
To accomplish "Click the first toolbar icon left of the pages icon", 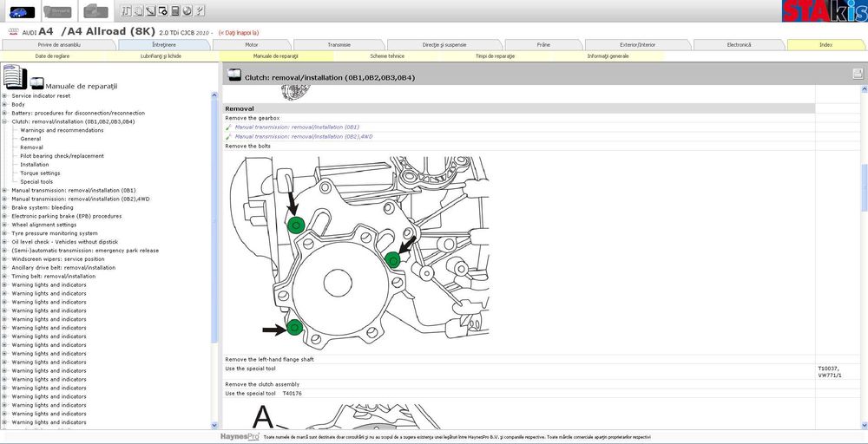I will pyautogui.click(x=126, y=10).
